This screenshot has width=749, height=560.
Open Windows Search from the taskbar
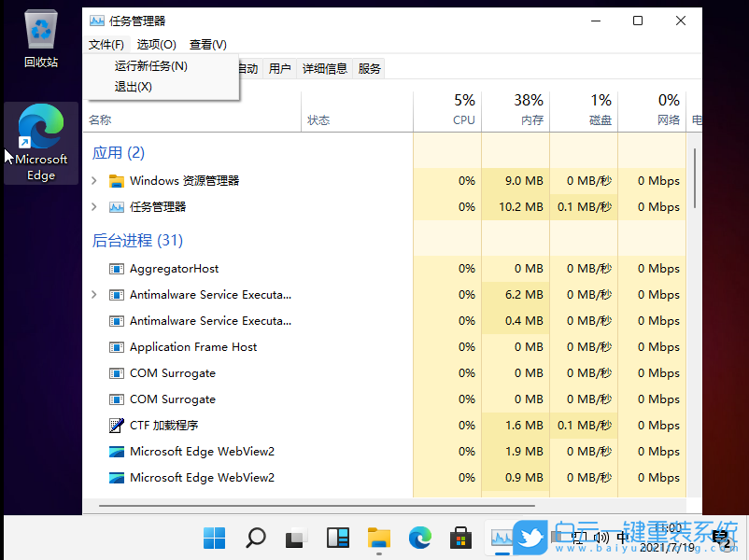click(x=254, y=538)
